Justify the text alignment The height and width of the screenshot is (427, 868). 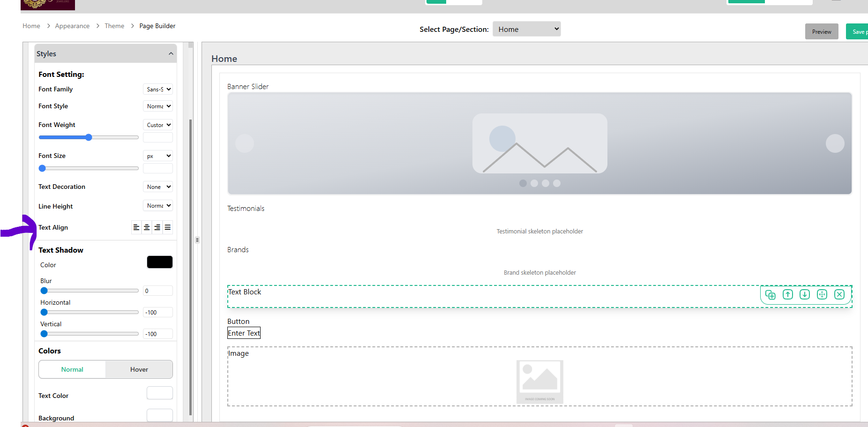(167, 227)
